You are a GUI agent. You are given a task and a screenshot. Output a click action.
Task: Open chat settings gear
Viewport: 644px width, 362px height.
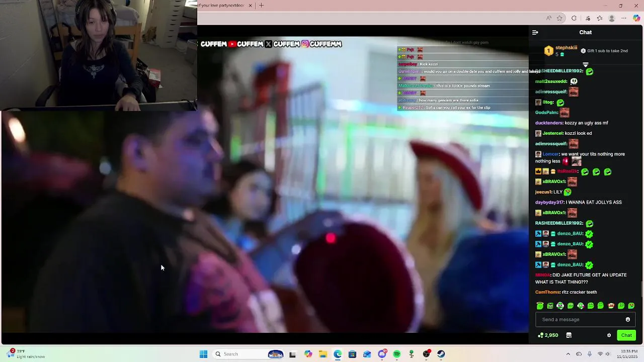[609, 335]
